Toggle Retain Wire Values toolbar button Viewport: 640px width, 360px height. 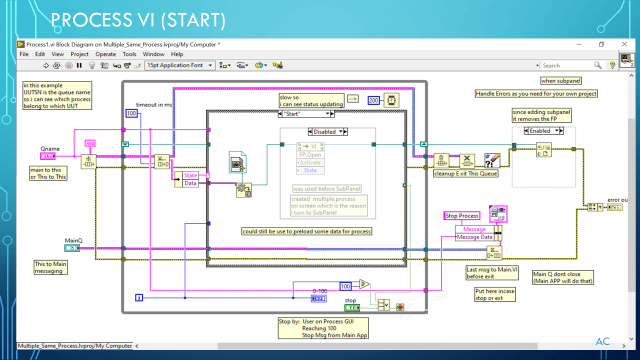105,65
